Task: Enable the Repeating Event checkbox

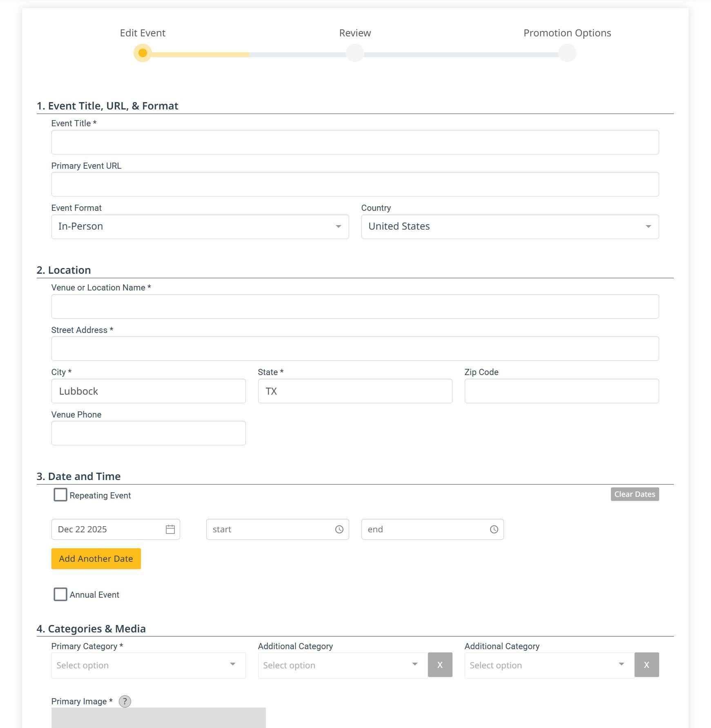Action: click(60, 495)
